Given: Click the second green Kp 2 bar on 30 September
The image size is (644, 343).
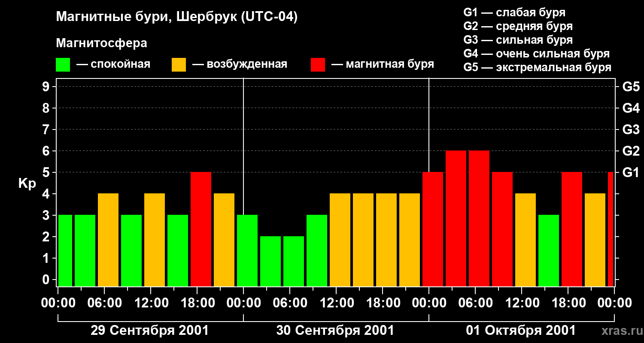Looking at the screenshot, I should coord(294,262).
